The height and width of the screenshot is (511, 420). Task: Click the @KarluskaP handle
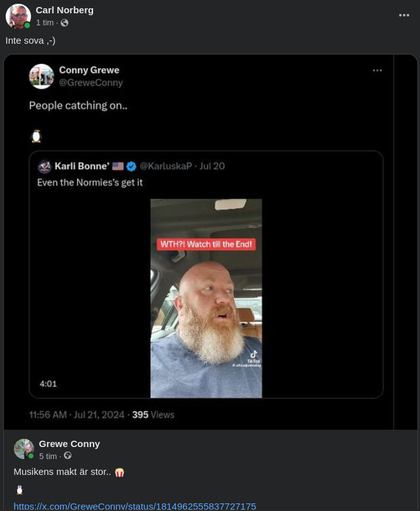(166, 166)
